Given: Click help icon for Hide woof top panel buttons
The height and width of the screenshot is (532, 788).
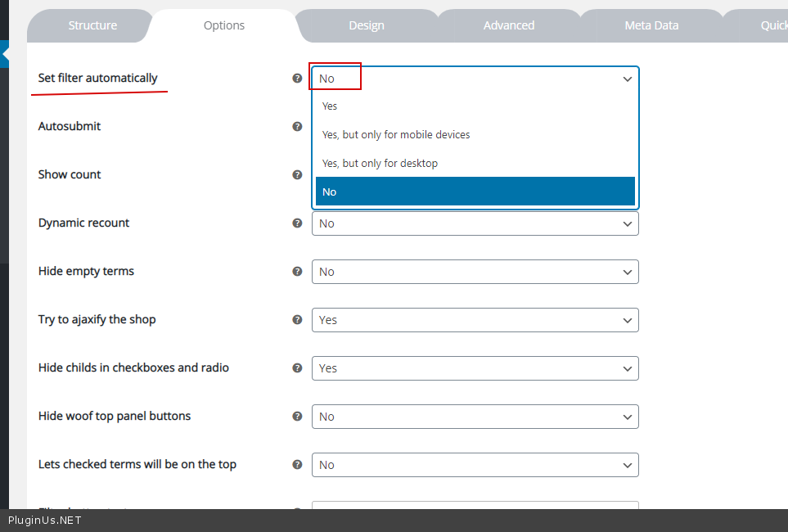Looking at the screenshot, I should point(297,417).
